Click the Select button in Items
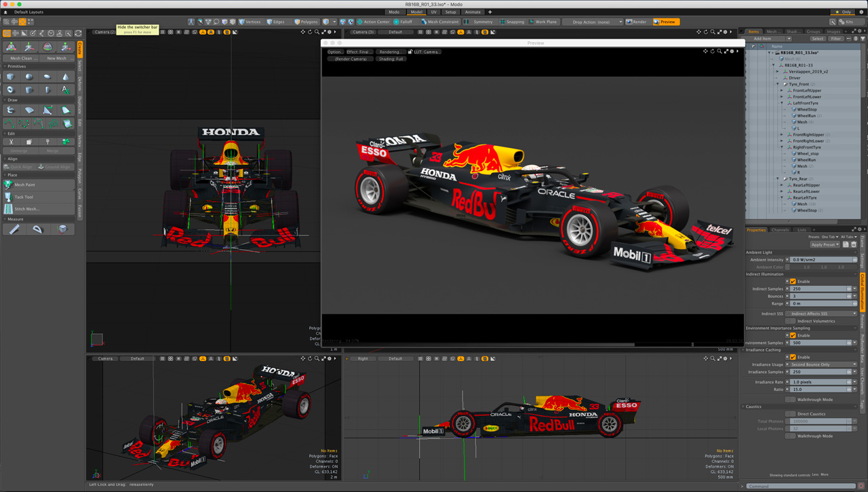The height and width of the screenshot is (492, 868). pyautogui.click(x=817, y=39)
